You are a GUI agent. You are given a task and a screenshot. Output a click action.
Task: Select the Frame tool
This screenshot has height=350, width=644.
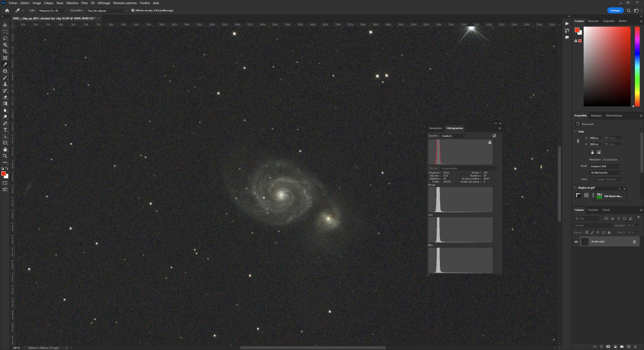pos(5,58)
